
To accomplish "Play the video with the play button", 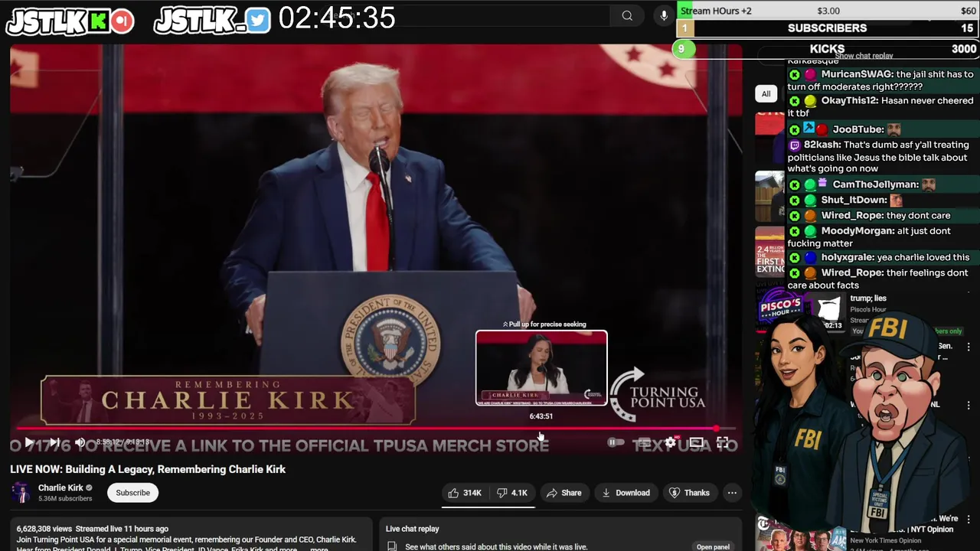I will 29,442.
